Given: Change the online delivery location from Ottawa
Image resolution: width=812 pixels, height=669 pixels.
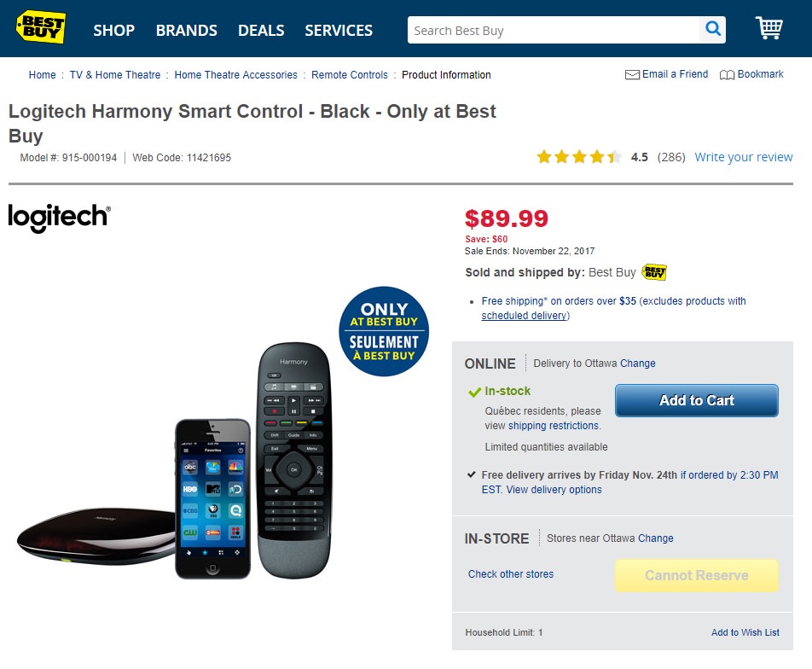Looking at the screenshot, I should (638, 364).
